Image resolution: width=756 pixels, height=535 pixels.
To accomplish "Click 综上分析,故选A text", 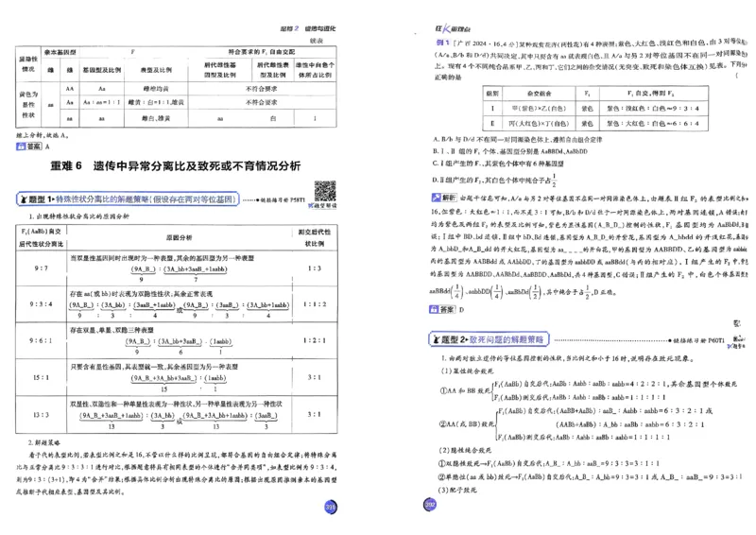I will point(43,135).
